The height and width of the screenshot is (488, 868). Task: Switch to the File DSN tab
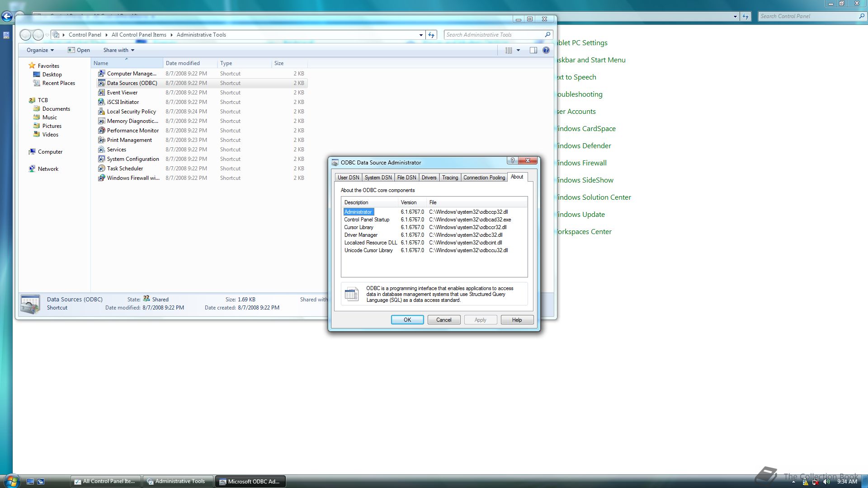click(406, 178)
